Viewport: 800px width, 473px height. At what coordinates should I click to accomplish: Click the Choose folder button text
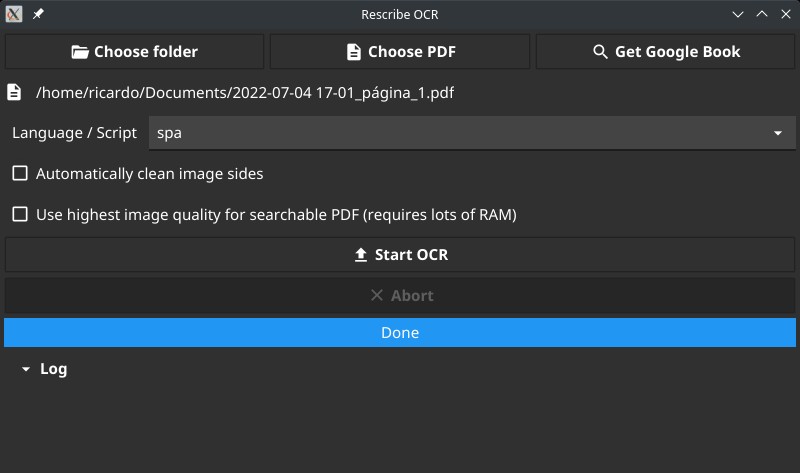coord(146,52)
